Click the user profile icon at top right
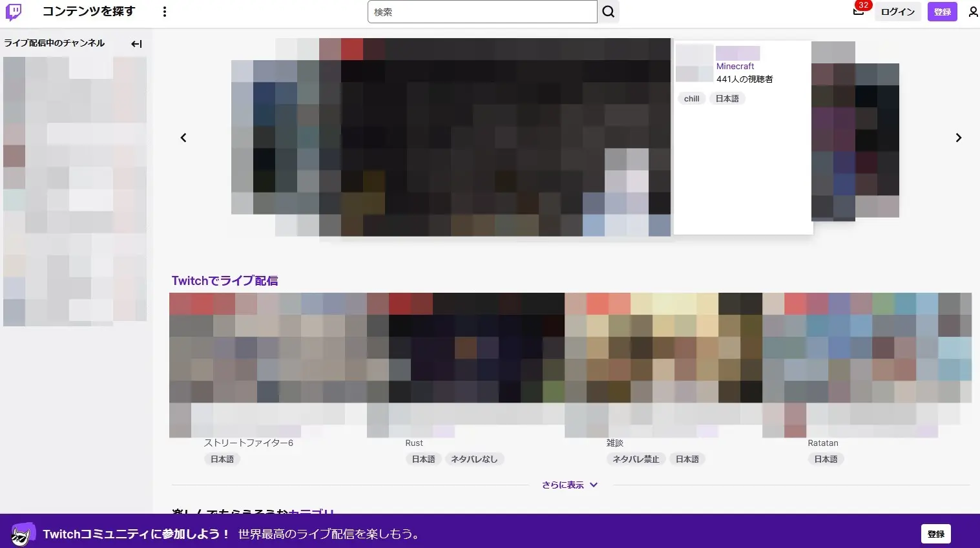This screenshot has height=548, width=980. pos(973,12)
